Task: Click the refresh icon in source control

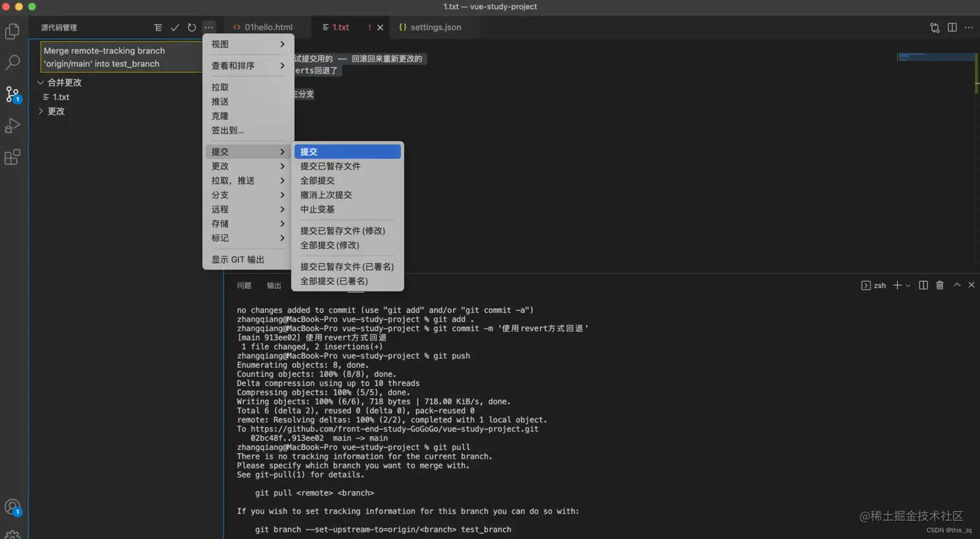Action: 191,27
